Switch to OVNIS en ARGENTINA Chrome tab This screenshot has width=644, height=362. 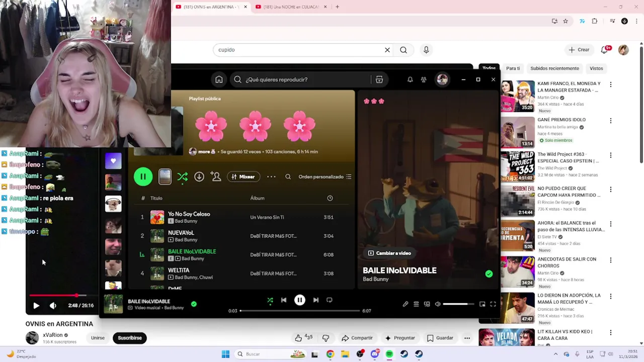(x=211, y=7)
